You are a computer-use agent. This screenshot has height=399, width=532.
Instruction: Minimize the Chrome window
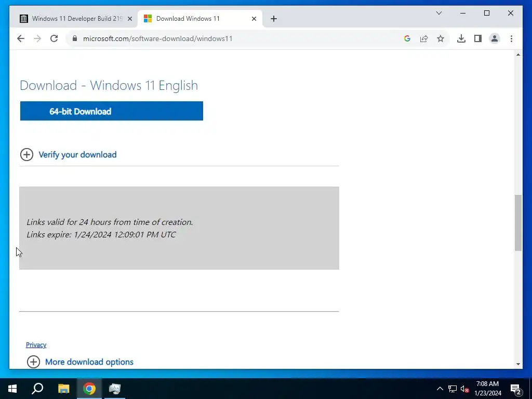(x=463, y=13)
